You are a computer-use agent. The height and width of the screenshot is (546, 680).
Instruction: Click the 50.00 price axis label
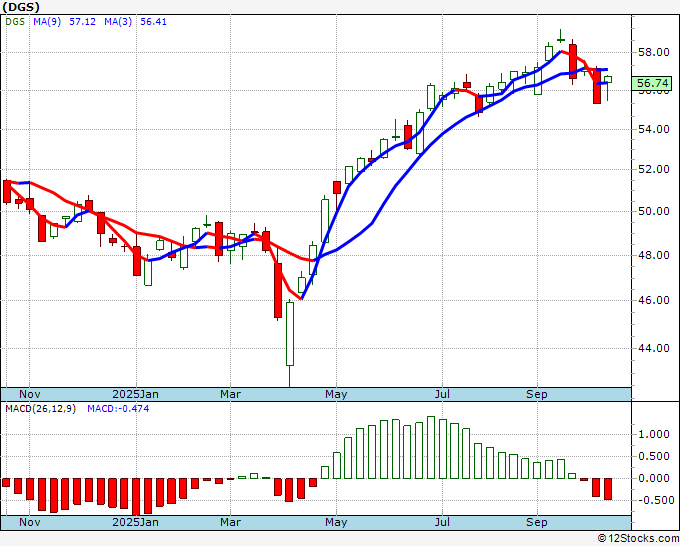654,211
